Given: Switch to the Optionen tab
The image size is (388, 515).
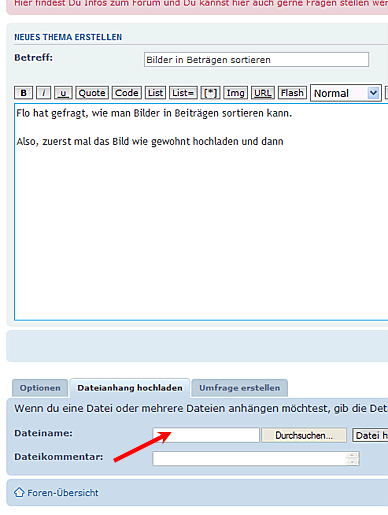Looking at the screenshot, I should click(x=40, y=388).
